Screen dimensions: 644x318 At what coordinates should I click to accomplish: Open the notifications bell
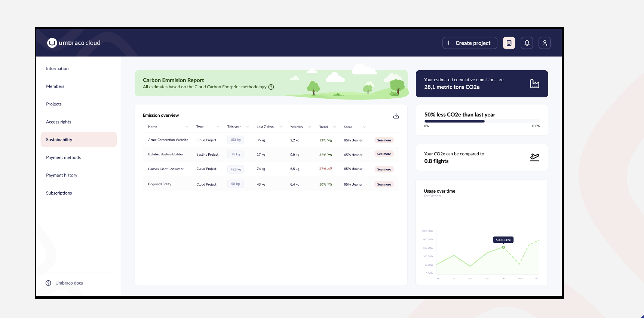(527, 43)
